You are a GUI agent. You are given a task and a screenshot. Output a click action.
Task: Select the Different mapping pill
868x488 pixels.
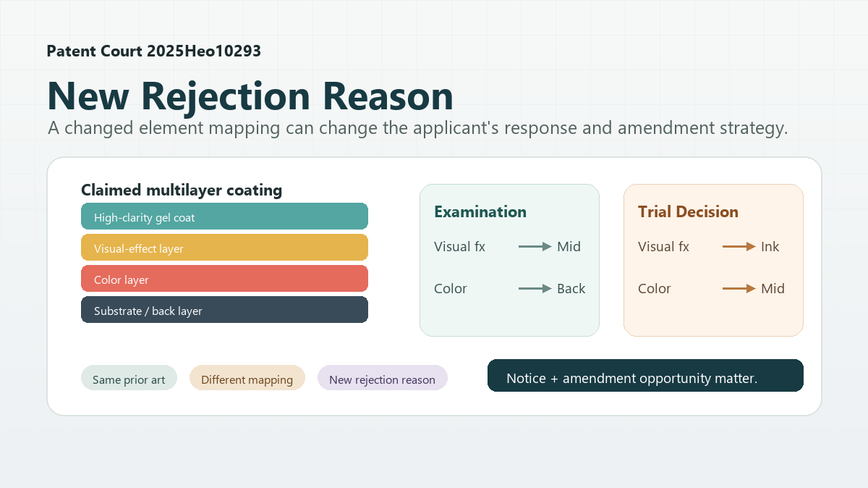(x=247, y=378)
